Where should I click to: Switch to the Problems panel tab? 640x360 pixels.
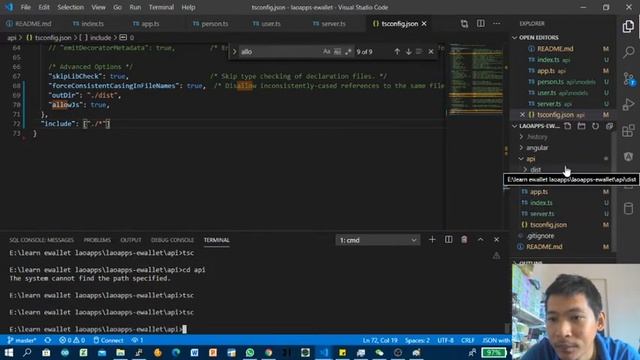tap(97, 240)
